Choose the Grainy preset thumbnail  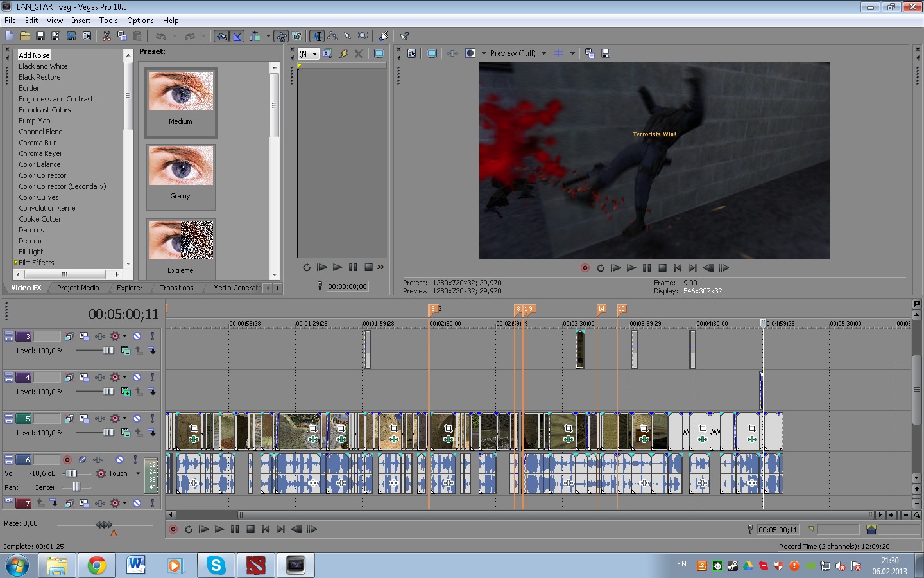[180, 177]
